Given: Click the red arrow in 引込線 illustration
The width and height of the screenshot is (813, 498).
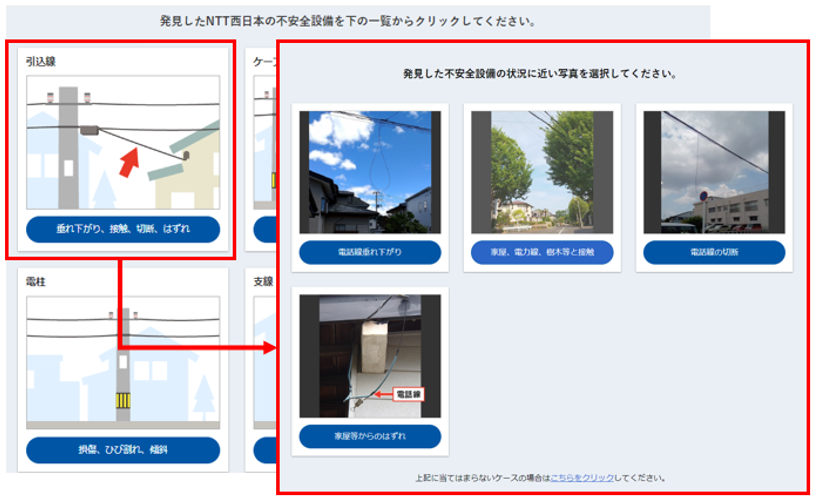Looking at the screenshot, I should point(130,157).
